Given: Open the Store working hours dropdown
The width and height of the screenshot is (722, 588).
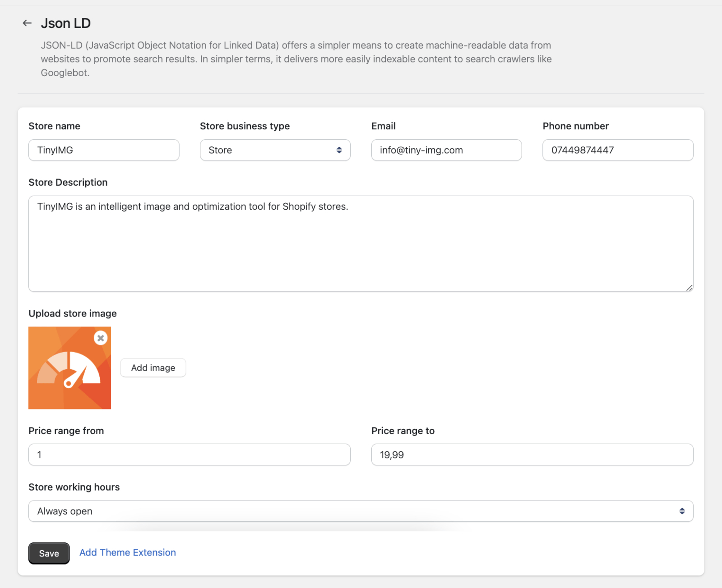Looking at the screenshot, I should click(x=361, y=511).
